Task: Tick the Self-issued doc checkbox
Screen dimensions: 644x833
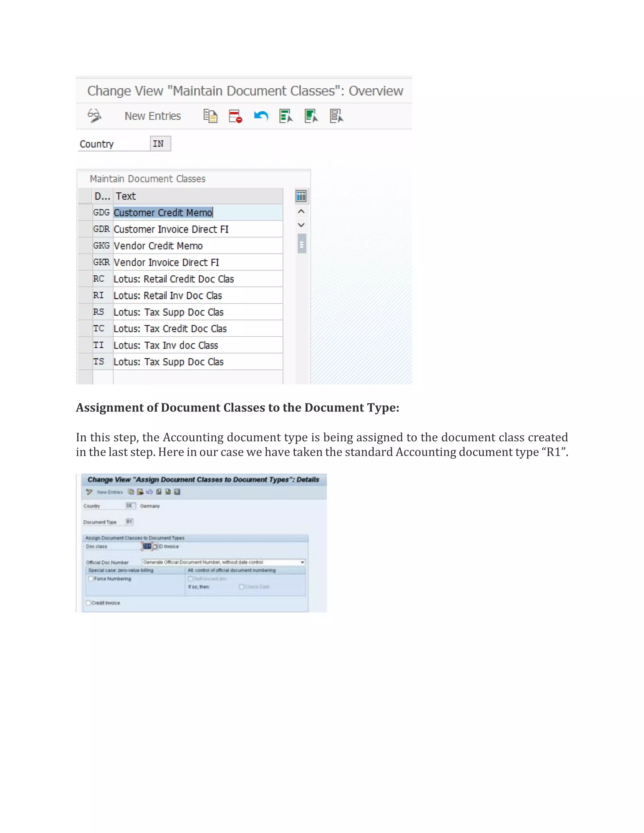Action: (190, 579)
